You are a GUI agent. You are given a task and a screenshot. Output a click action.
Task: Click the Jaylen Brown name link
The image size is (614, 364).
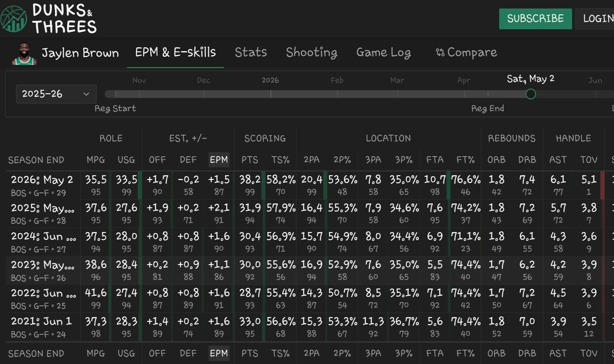80,53
